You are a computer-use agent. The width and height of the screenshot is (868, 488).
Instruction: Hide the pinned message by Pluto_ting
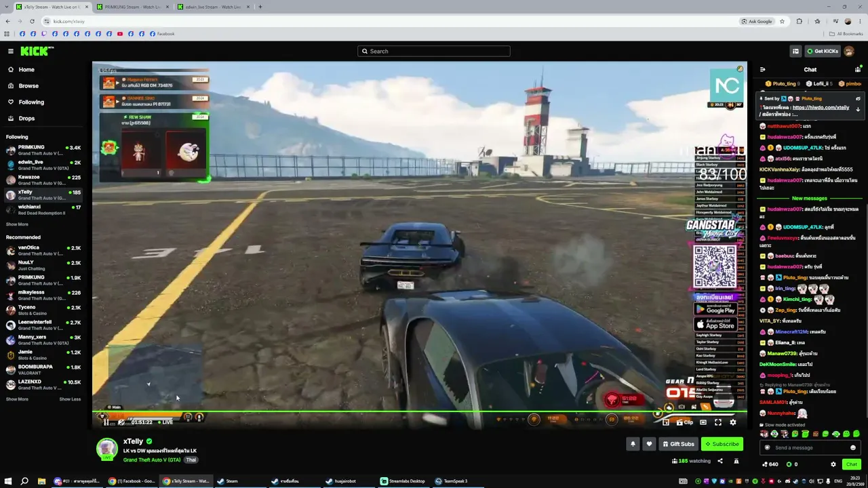point(858,98)
